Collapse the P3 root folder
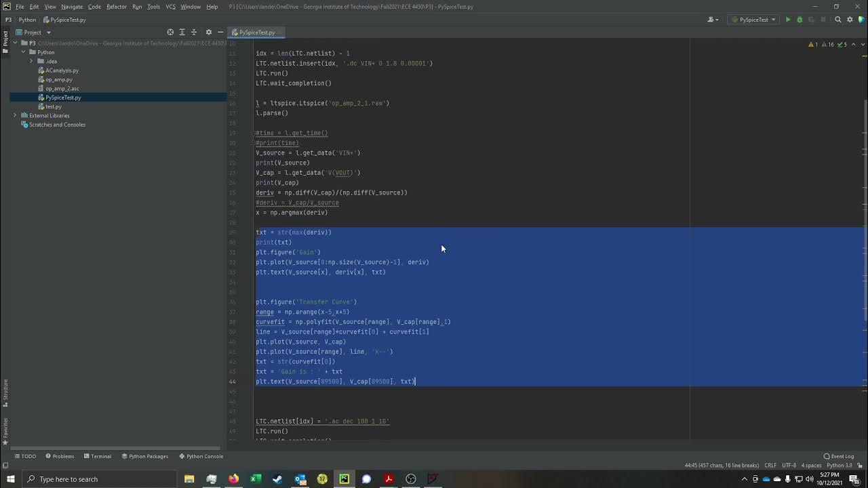Viewport: 868px width, 488px height. click(16, 43)
